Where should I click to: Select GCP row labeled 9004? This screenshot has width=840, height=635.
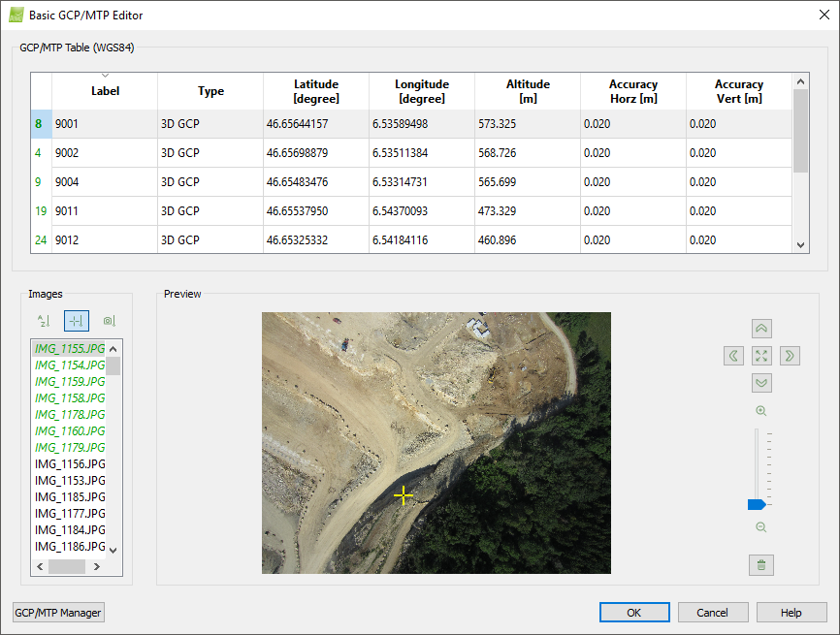pos(104,181)
